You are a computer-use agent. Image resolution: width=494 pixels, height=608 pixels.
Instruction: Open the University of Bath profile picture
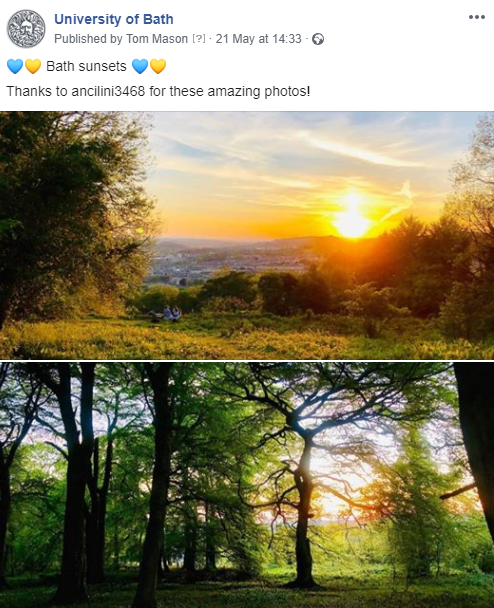coord(26,29)
